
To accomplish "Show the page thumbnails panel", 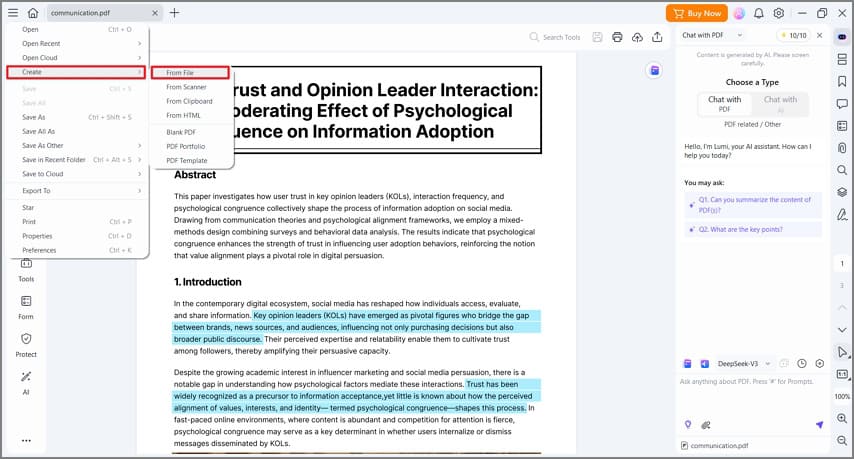I will (x=842, y=59).
